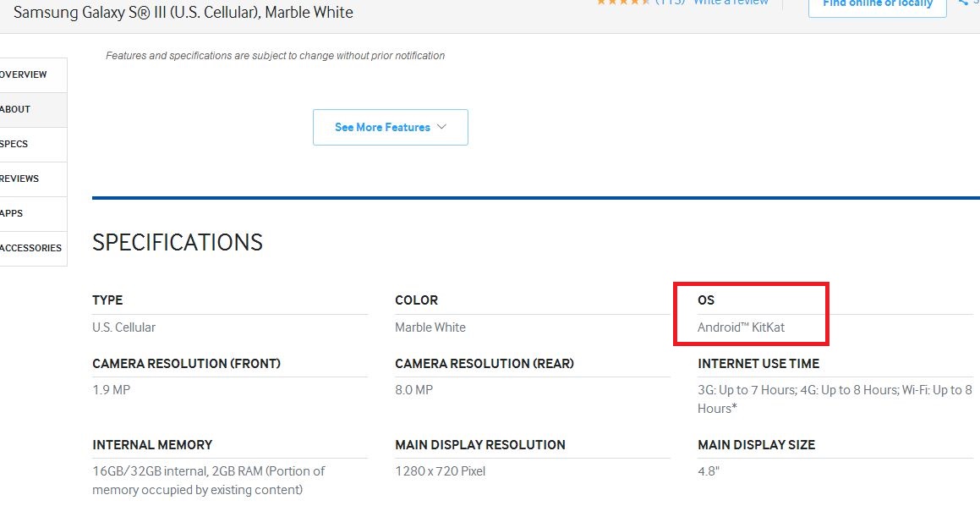Click the review count in parentheses
This screenshot has width=980, height=528.
[x=670, y=3]
